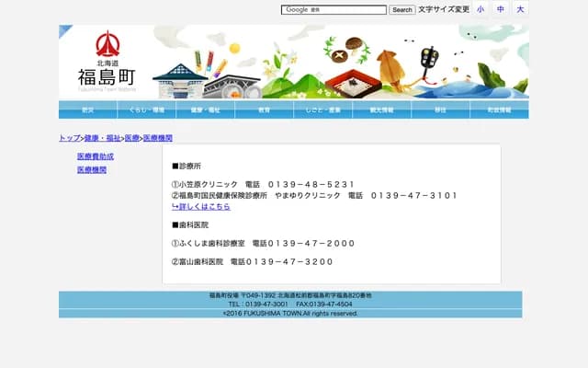
Task: Open the 防災 navigation menu item
Action: tap(88, 109)
